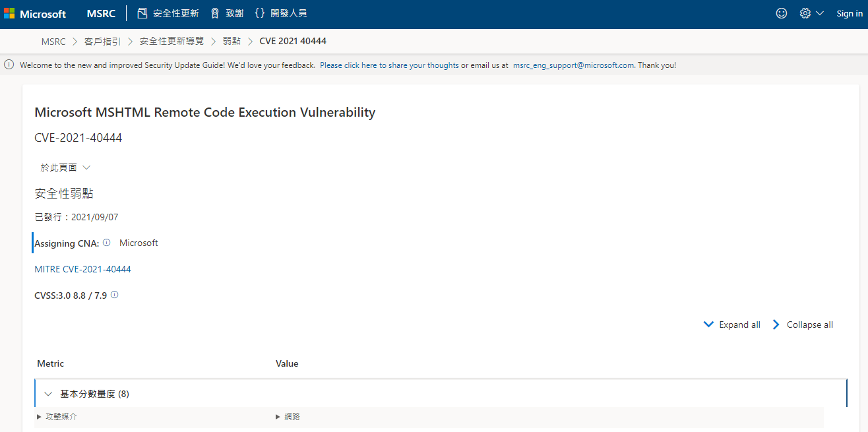Viewport: 868px width, 432px height.
Task: Click the 開發人員 curly braces icon
Action: pos(260,13)
